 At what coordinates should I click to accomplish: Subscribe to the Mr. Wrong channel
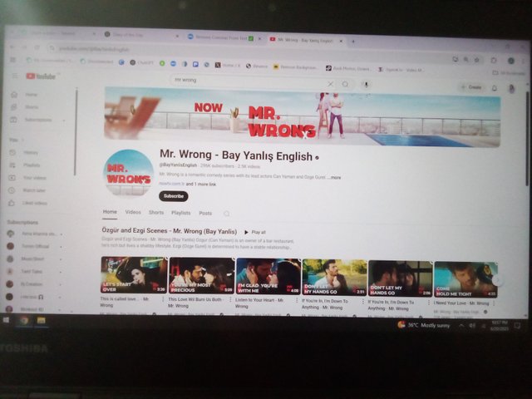(x=174, y=196)
